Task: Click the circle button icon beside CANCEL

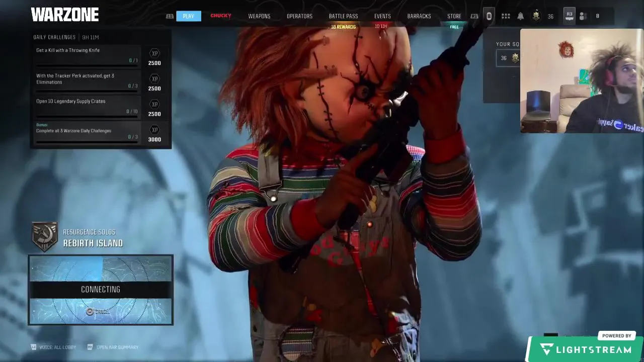Action: click(90, 312)
